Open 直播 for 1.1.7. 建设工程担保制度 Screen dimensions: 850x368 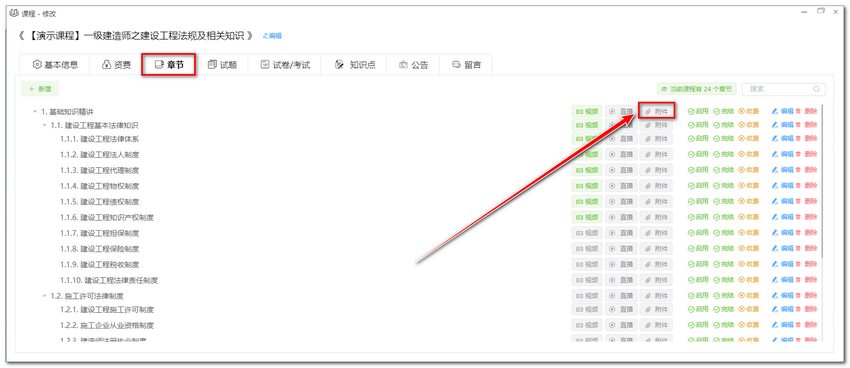(621, 233)
